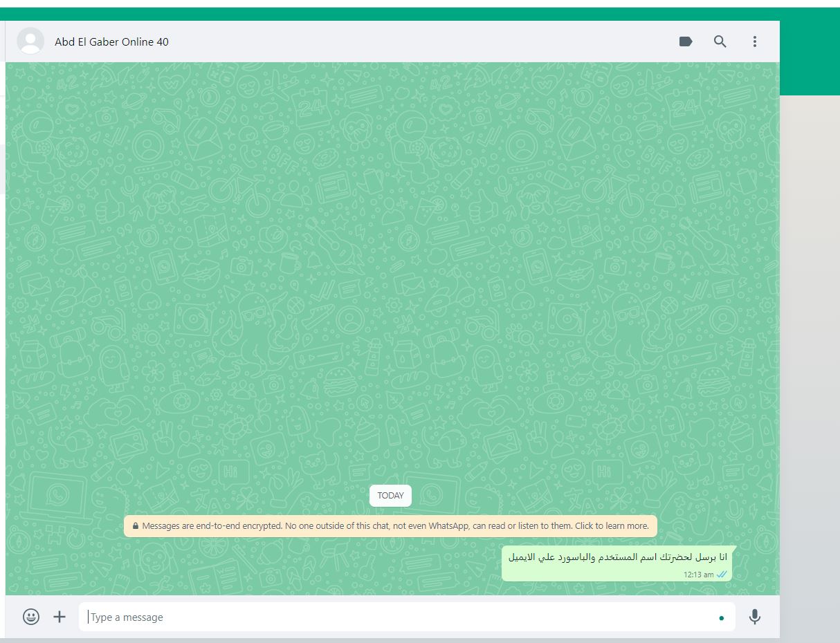Click the '12:13 am' message timestamp
Viewport: 840px width, 643px height.
coord(698,575)
